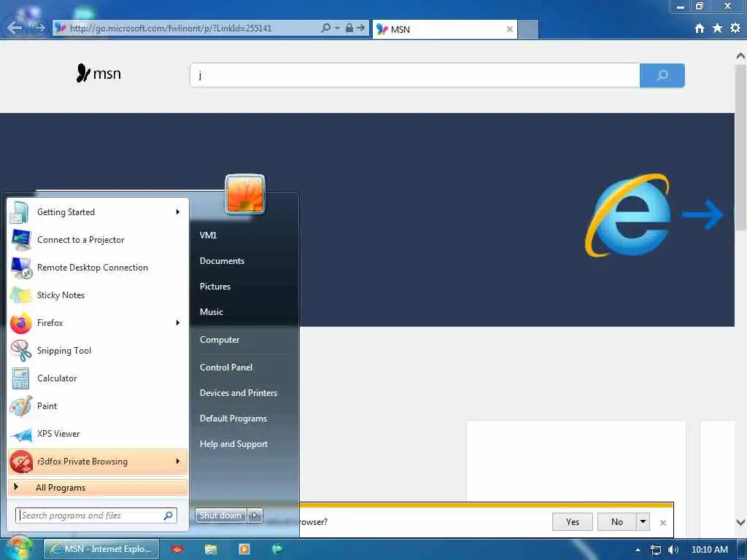Open XPS Viewer
Screen dimensions: 747x560
[x=98, y=433]
